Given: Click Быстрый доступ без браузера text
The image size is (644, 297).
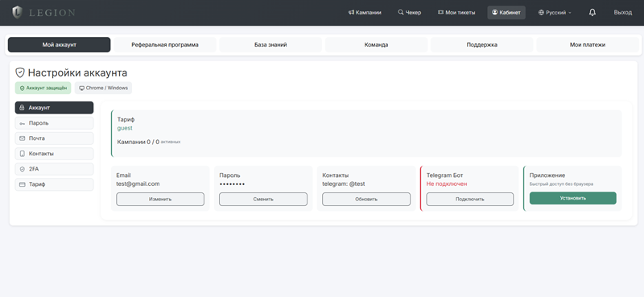Looking at the screenshot, I should tap(561, 184).
